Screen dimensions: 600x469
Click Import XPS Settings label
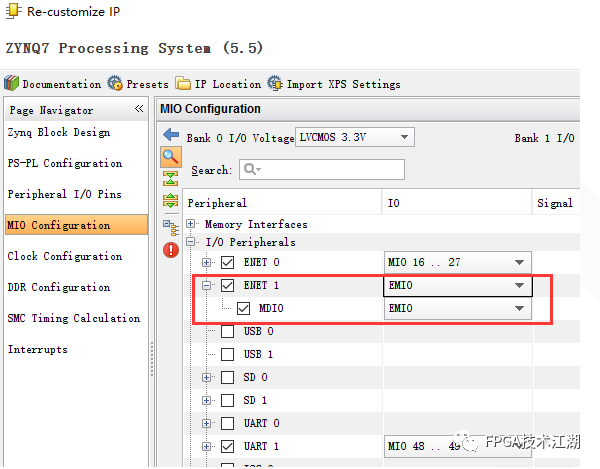tap(344, 84)
